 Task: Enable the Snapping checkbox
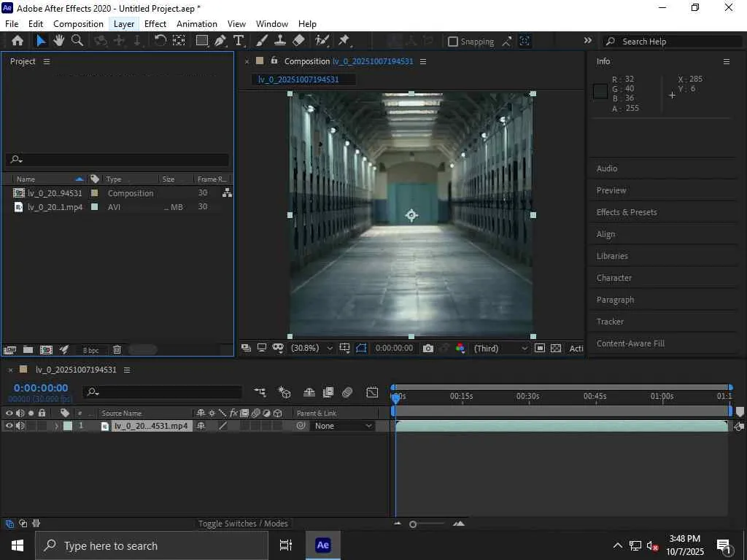pos(453,42)
